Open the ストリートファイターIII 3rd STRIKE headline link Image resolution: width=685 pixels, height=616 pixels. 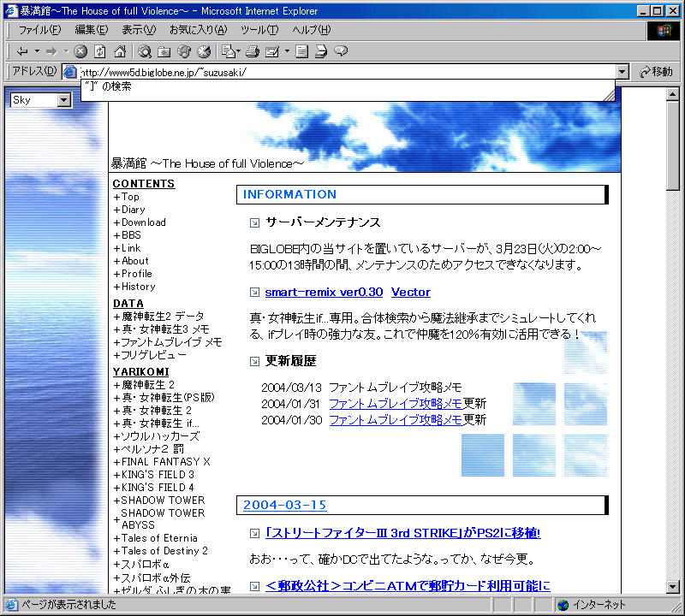click(402, 533)
